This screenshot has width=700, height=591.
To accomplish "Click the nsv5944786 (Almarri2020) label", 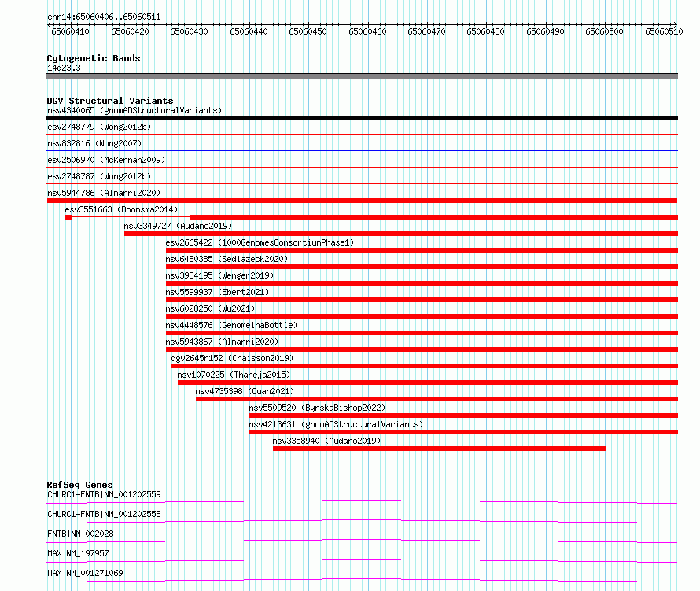I will 104,193.
